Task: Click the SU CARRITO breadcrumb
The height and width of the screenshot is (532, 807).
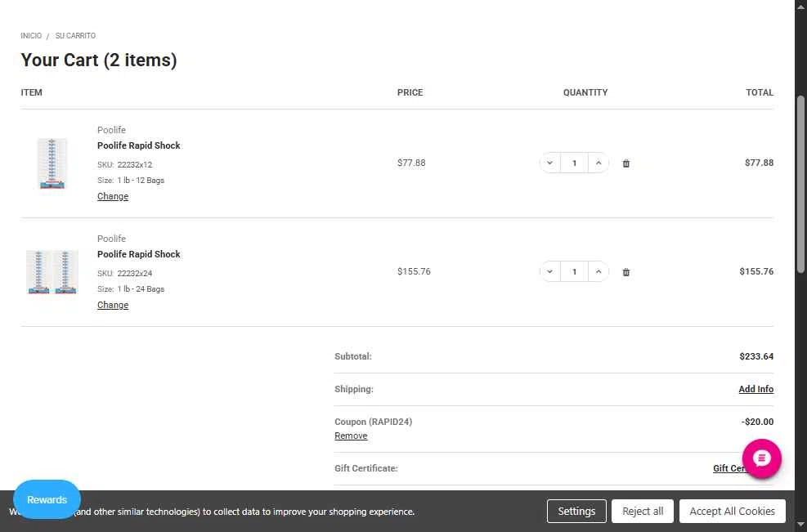Action: point(75,35)
